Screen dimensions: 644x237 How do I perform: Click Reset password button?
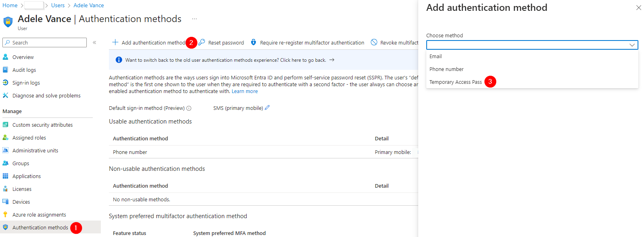221,43
